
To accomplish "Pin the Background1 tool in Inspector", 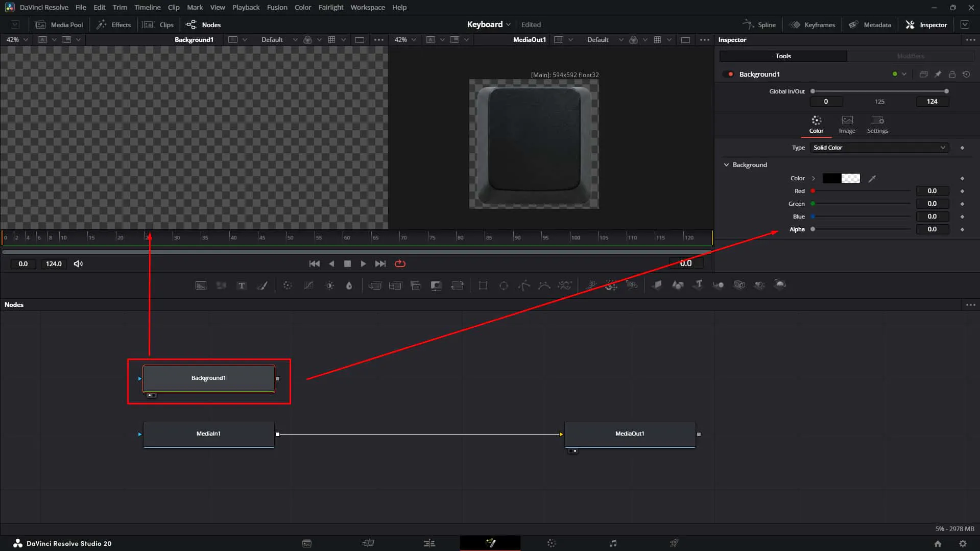I will 938,74.
